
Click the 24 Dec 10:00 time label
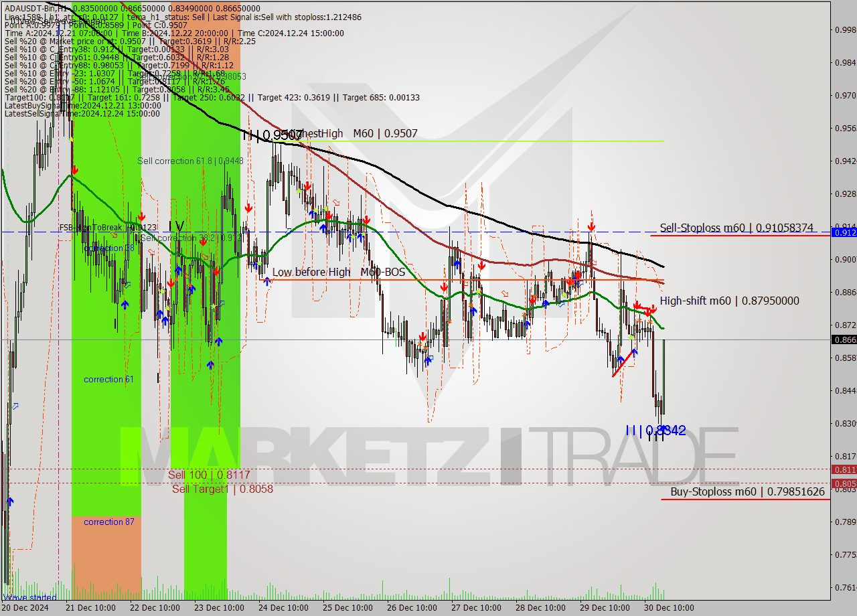coord(283,608)
